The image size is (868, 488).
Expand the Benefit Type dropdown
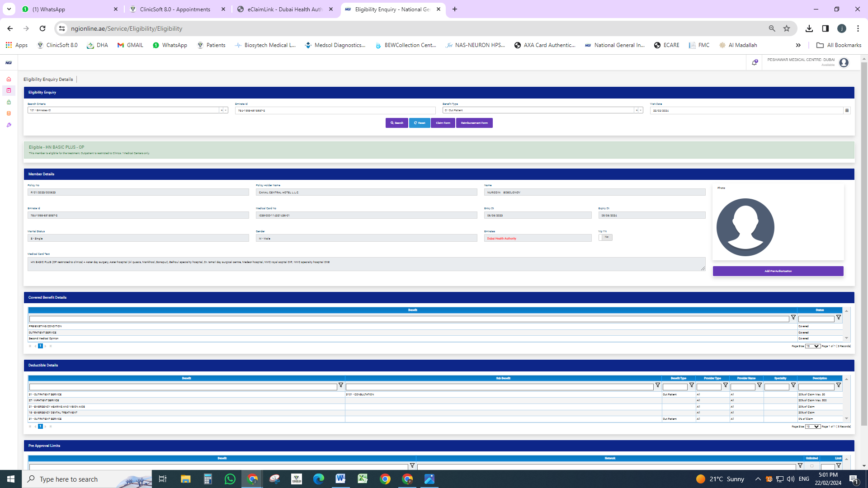tap(641, 110)
